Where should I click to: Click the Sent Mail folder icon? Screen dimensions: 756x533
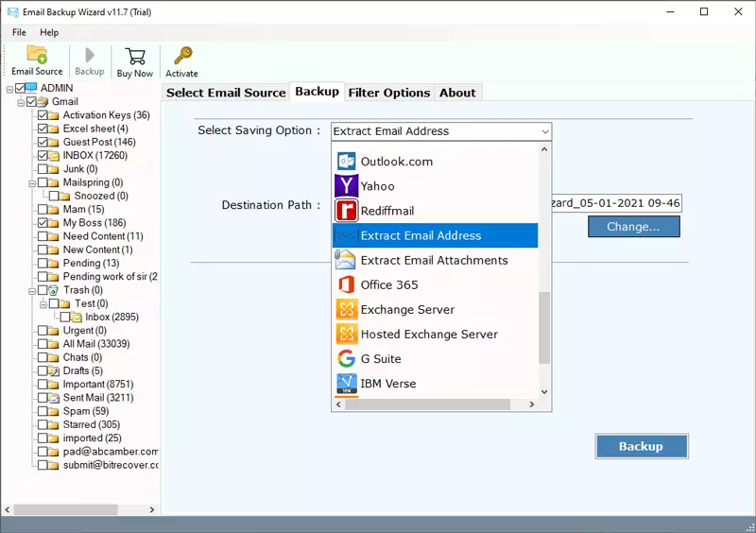pyautogui.click(x=54, y=398)
